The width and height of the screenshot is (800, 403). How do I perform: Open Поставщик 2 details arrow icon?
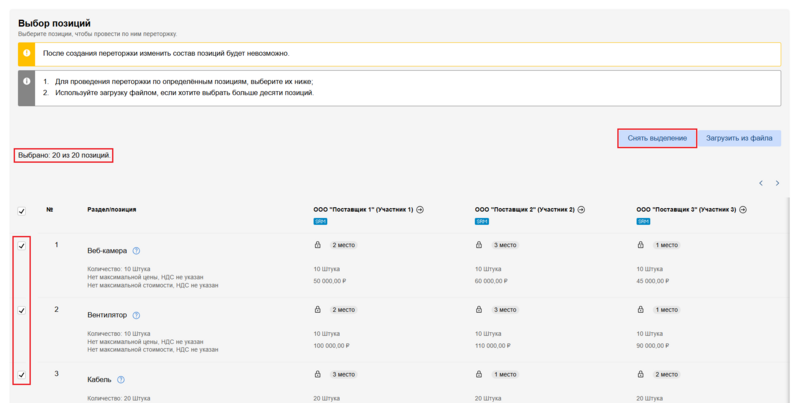coord(581,210)
